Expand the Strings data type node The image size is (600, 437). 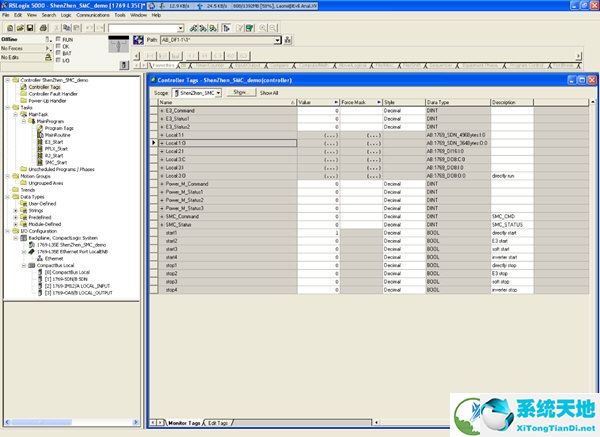pos(16,210)
